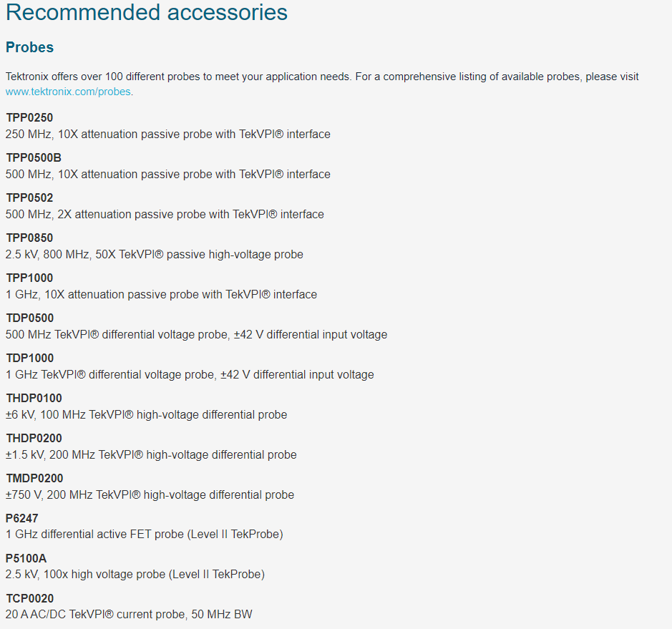This screenshot has height=629, width=672.
Task: Click the TPP0502 model heading
Action: point(29,198)
